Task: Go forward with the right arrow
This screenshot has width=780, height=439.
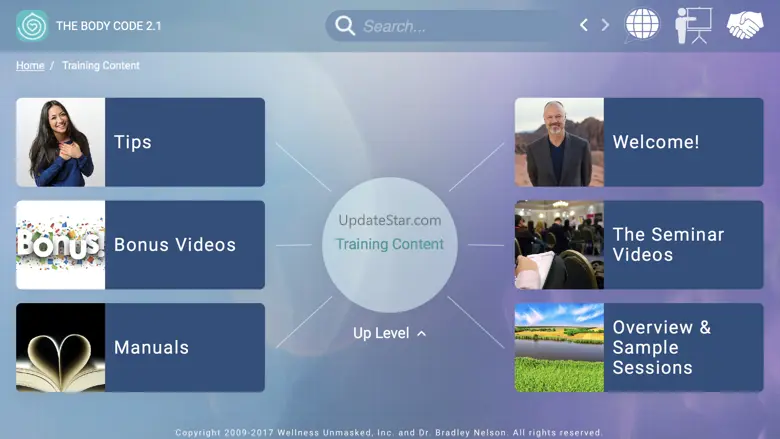Action: click(605, 25)
